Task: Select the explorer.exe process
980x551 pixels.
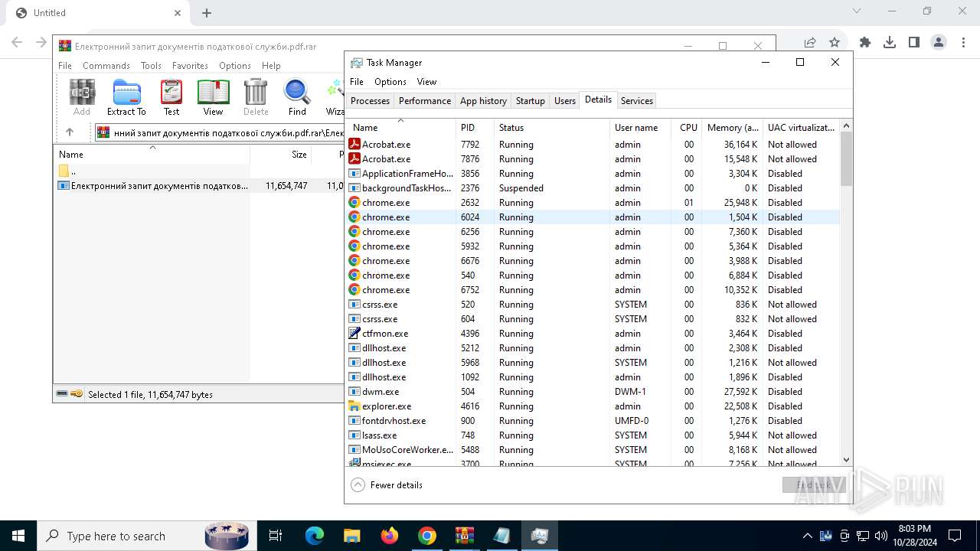Action: [593, 406]
